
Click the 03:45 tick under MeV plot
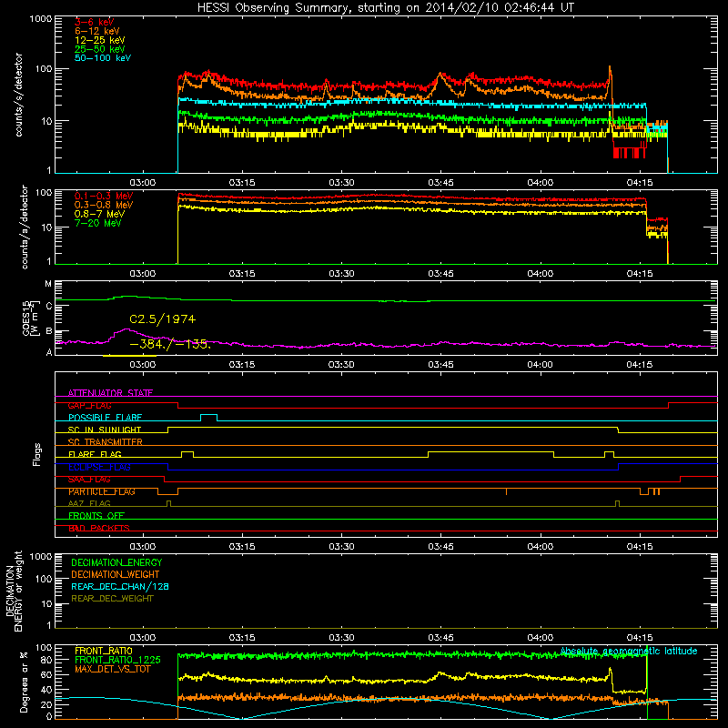[440, 274]
